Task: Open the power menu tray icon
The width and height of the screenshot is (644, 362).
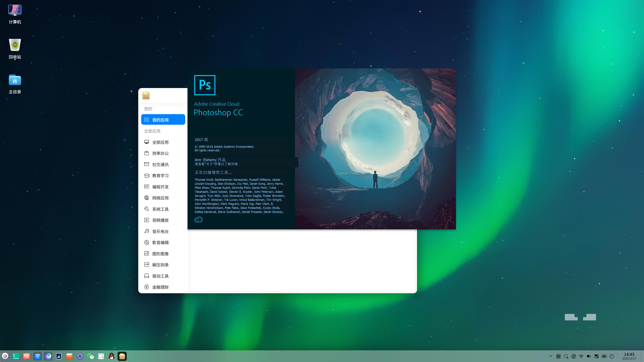Action: [612, 356]
